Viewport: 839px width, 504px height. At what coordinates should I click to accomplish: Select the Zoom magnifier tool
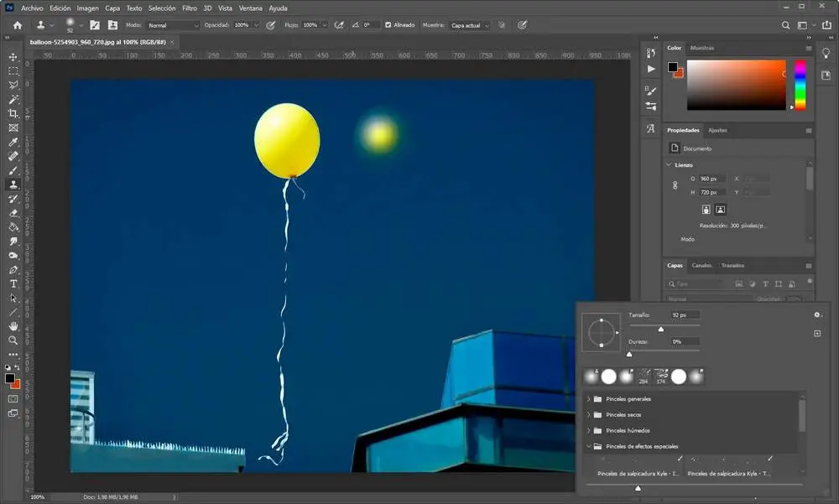(x=13, y=340)
